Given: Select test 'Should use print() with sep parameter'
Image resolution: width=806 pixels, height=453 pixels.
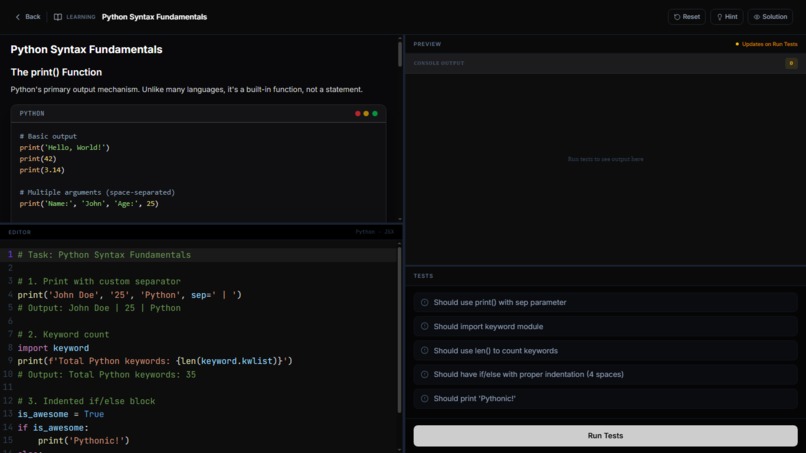Looking at the screenshot, I should (x=605, y=302).
